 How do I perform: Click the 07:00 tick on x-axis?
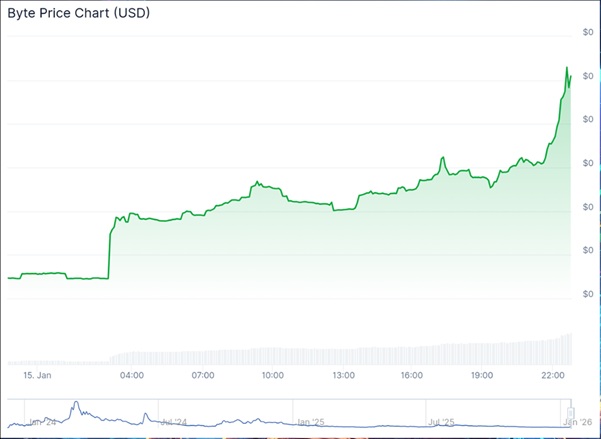(x=203, y=375)
